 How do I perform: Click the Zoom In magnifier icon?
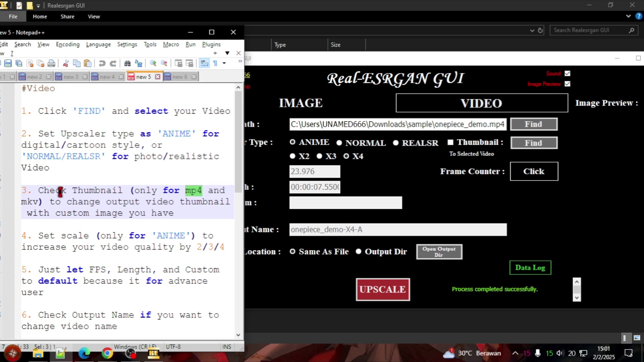pyautogui.click(x=153, y=63)
